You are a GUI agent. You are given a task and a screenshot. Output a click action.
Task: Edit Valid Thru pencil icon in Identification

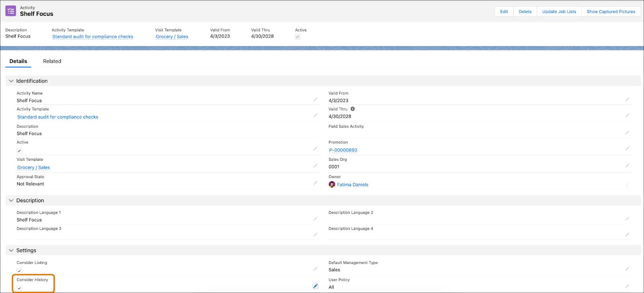point(627,116)
